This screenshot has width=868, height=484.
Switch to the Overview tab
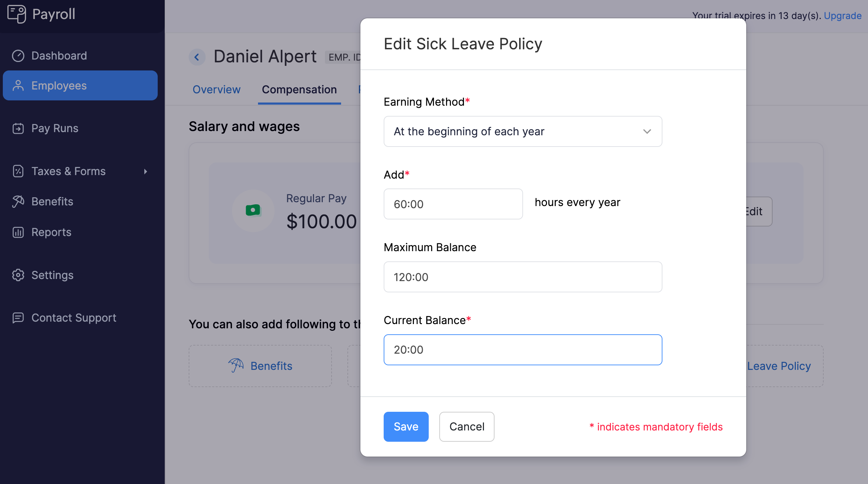pyautogui.click(x=216, y=89)
